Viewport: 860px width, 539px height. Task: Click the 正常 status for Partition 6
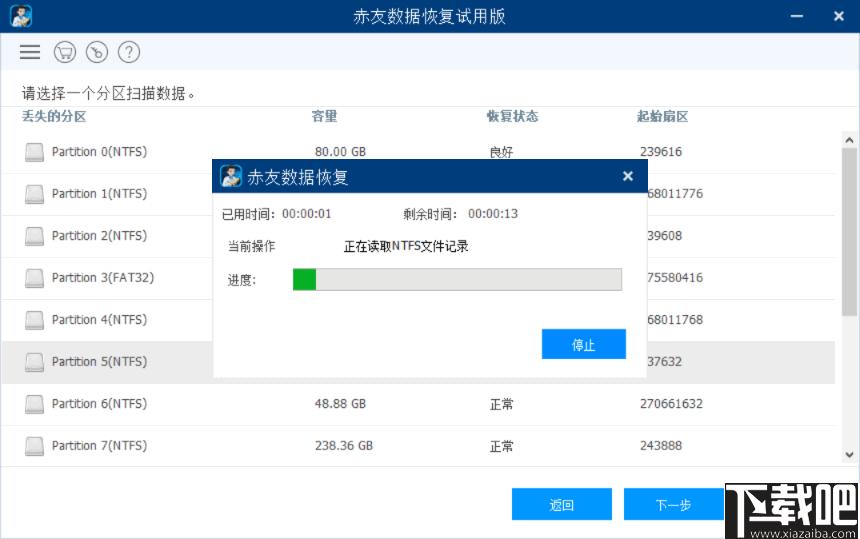[x=501, y=404]
